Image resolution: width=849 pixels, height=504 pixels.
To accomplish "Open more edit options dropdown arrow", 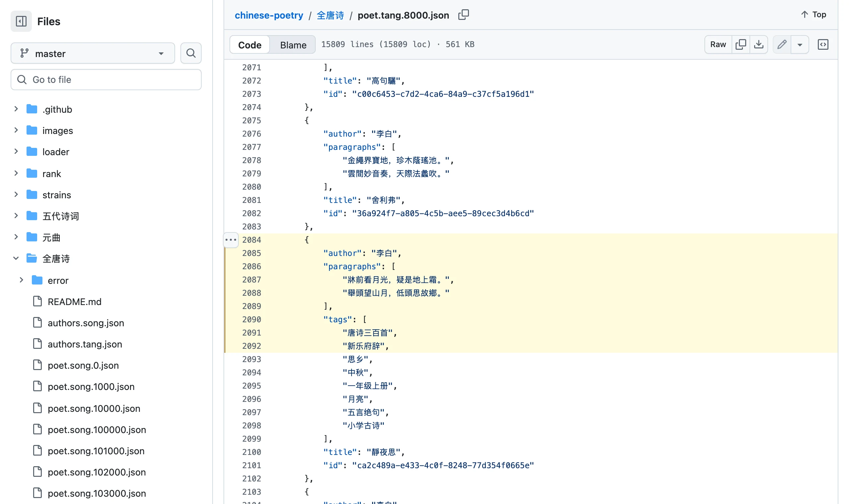I will click(x=800, y=44).
